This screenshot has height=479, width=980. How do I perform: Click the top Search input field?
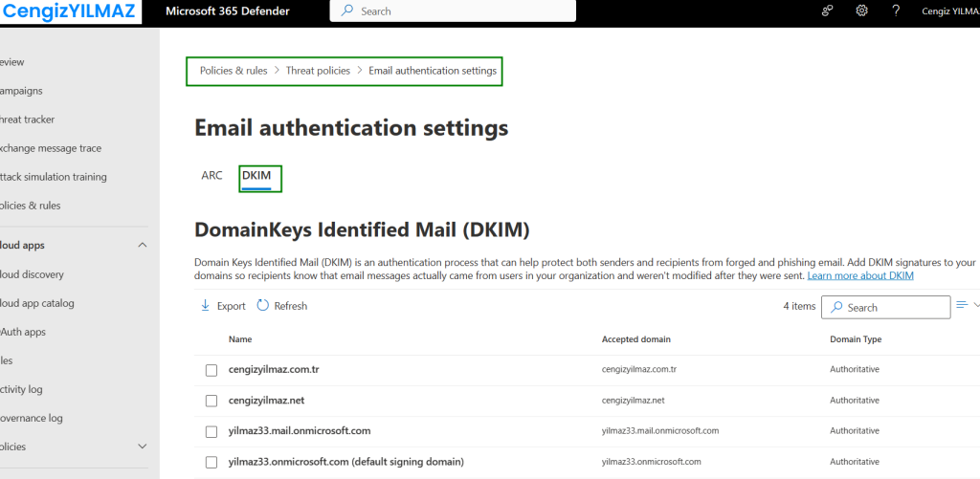point(459,11)
